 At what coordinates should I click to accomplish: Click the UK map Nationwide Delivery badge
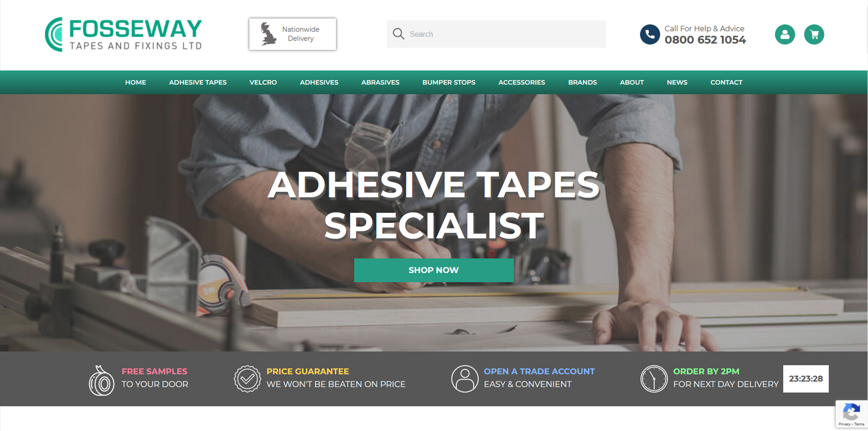click(292, 34)
